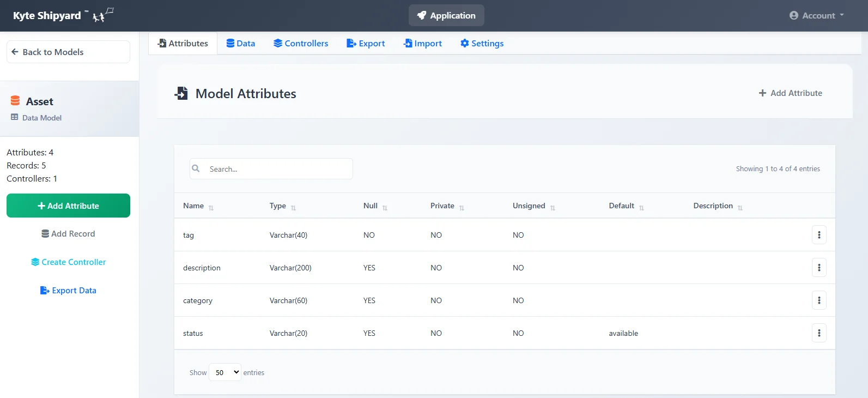Viewport: 868px width, 398px height.
Task: Click the 'status' attribute name cell
Action: tap(193, 333)
